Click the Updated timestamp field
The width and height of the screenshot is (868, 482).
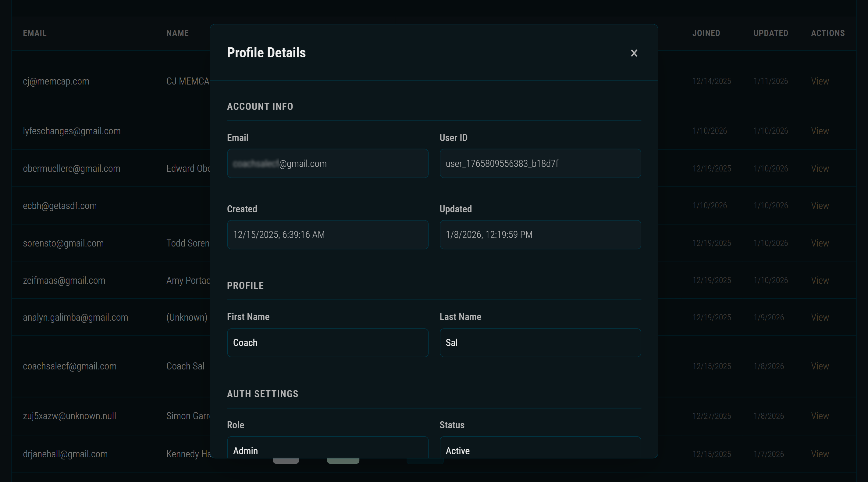point(540,235)
